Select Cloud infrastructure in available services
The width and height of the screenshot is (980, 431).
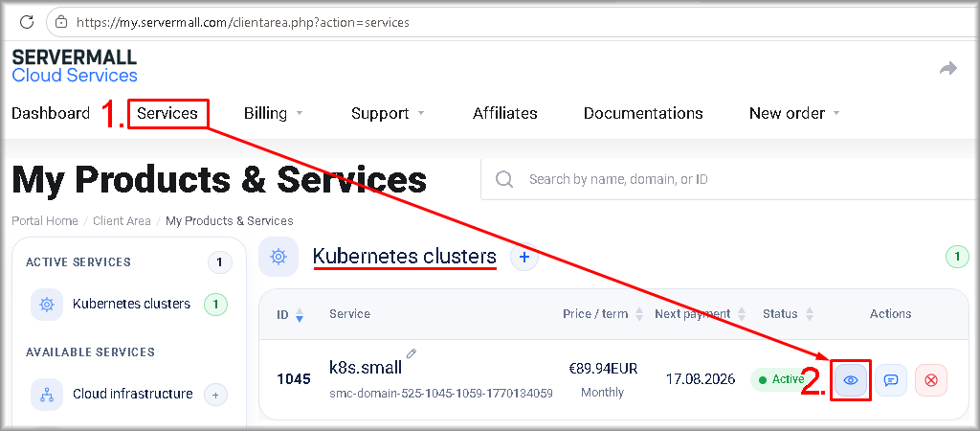(x=132, y=394)
